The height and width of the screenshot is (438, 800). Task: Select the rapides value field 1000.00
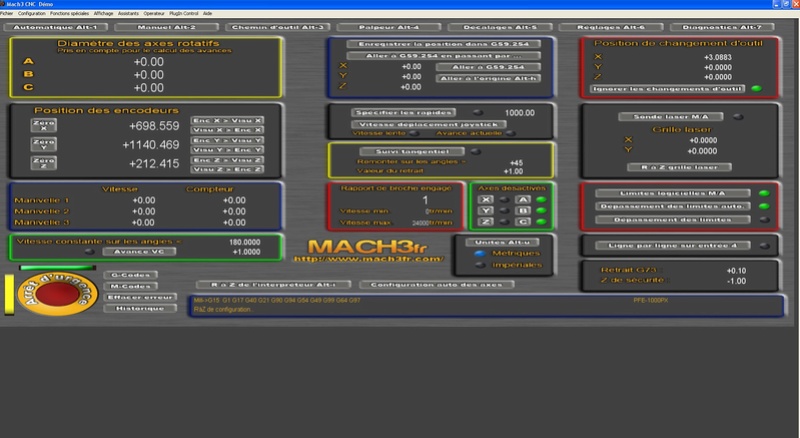click(x=519, y=113)
